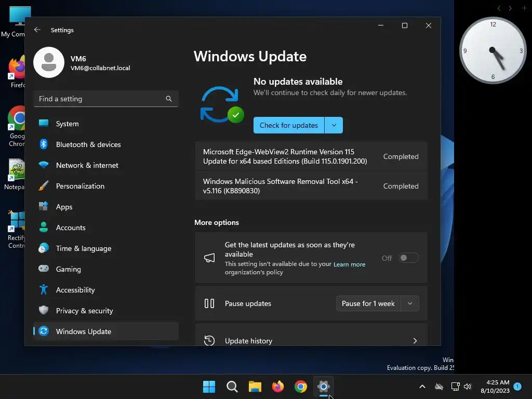Click the Accounts person icon
This screenshot has height=399, width=532.
coord(44,227)
